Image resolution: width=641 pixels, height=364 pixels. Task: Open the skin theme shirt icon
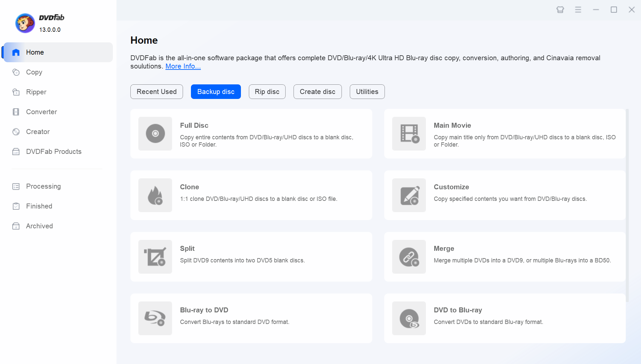pyautogui.click(x=560, y=10)
